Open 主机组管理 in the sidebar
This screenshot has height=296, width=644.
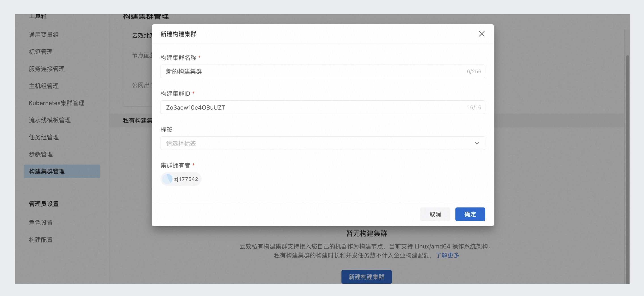tap(44, 86)
